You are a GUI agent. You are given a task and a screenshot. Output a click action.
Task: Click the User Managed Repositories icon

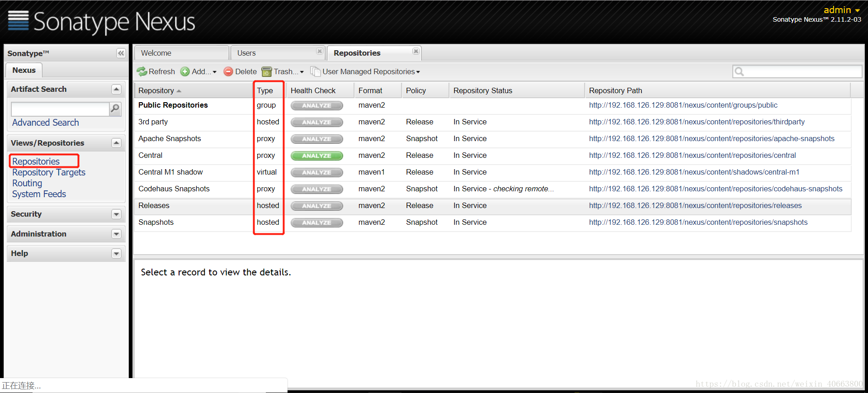click(315, 71)
